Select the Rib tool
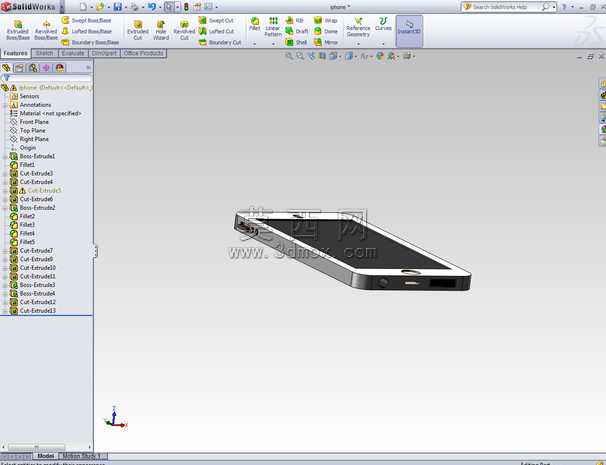The height and width of the screenshot is (465, 606). 294,20
